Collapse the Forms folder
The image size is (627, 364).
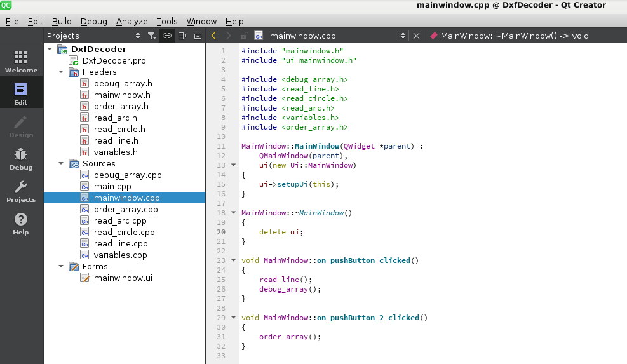[x=61, y=266]
